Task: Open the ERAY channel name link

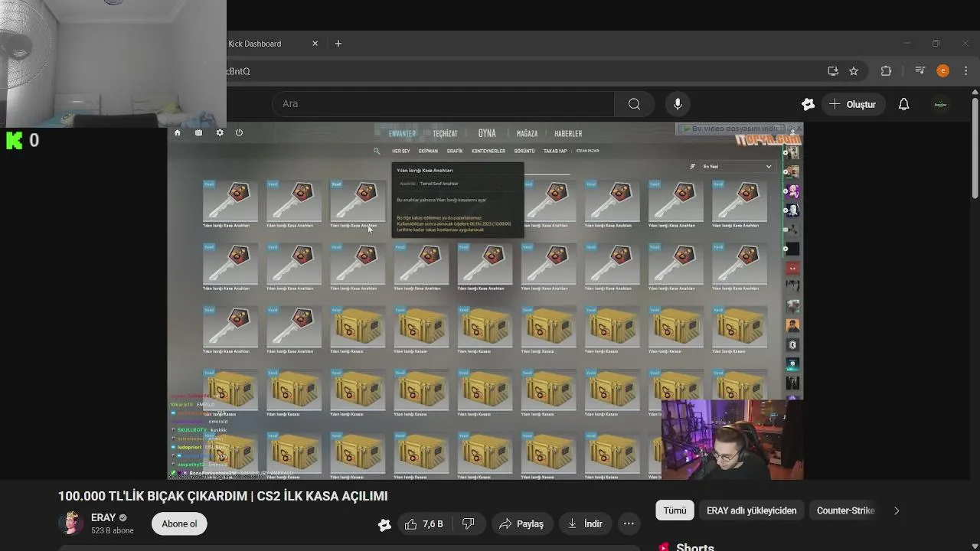Action: (x=103, y=518)
